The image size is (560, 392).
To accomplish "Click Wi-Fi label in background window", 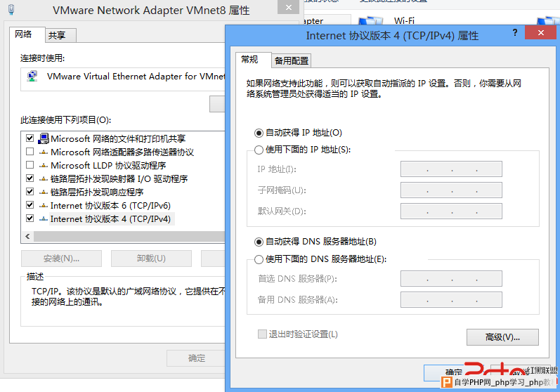I will tap(404, 21).
